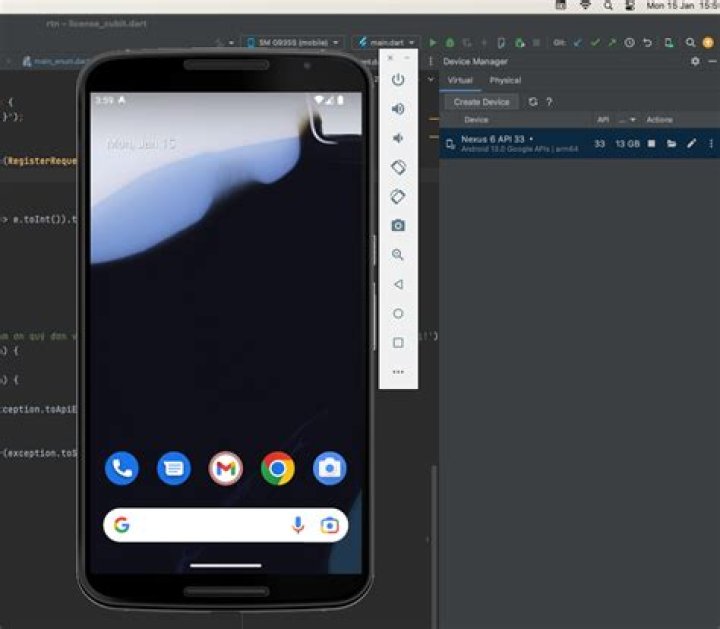The width and height of the screenshot is (720, 629).
Task: Click the Git push arrow icon
Action: pos(612,43)
